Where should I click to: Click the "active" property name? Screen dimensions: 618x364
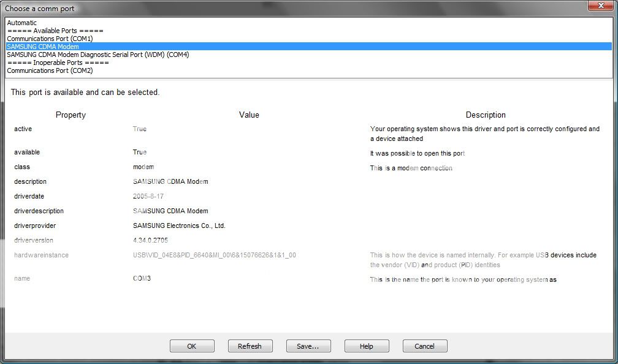point(23,129)
